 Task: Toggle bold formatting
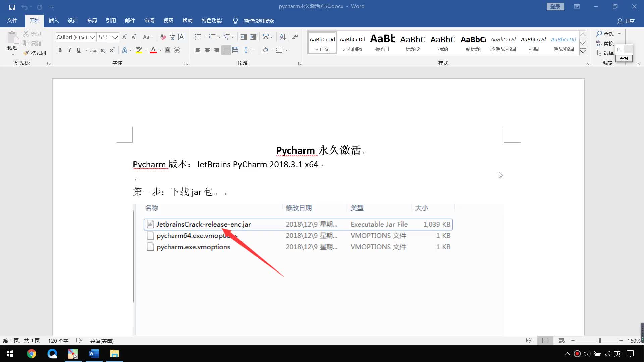click(60, 50)
